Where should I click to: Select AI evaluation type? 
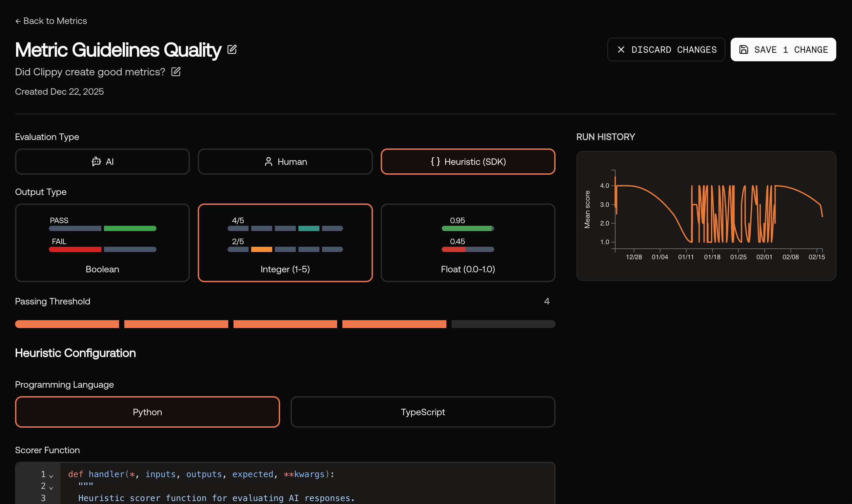(102, 162)
